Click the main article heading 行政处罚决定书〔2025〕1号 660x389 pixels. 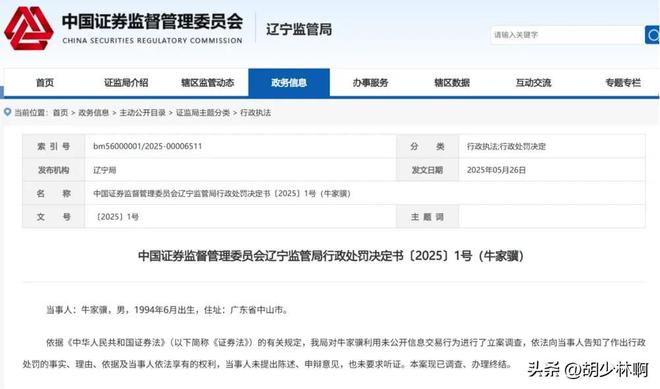tap(330, 256)
